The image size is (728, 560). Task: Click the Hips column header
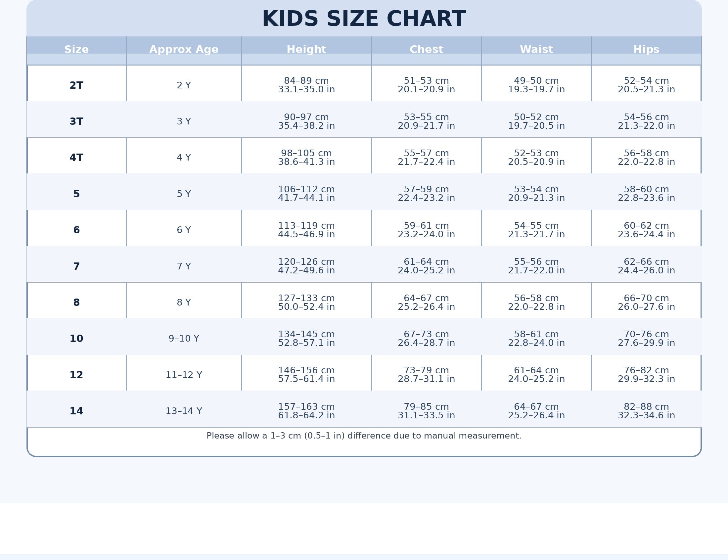point(646,50)
